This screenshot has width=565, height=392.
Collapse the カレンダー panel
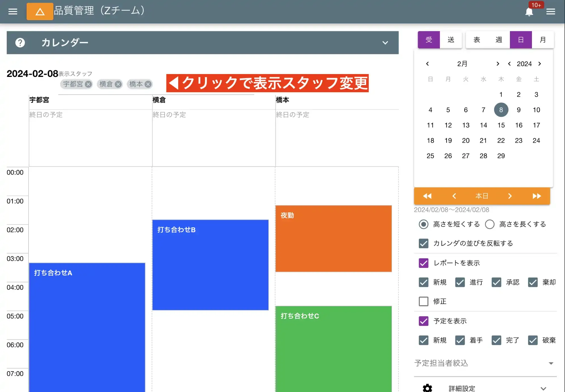click(385, 43)
